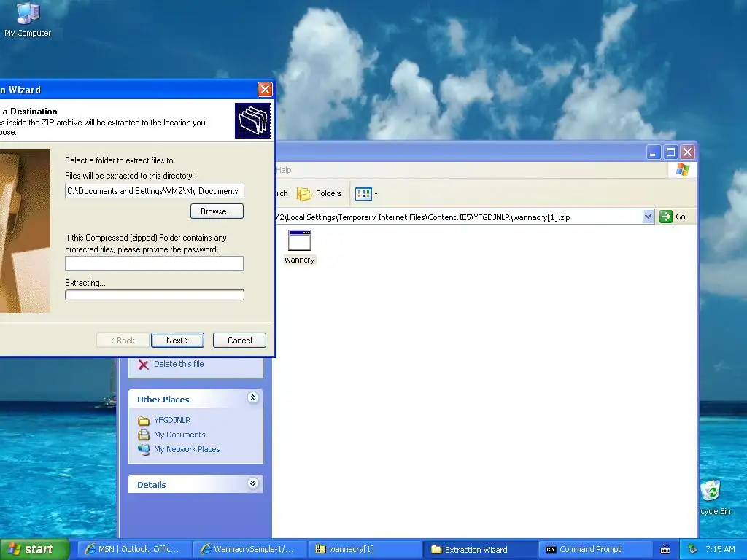The image size is (747, 560).
Task: Minimize the wannacry Explorer window
Action: (653, 152)
